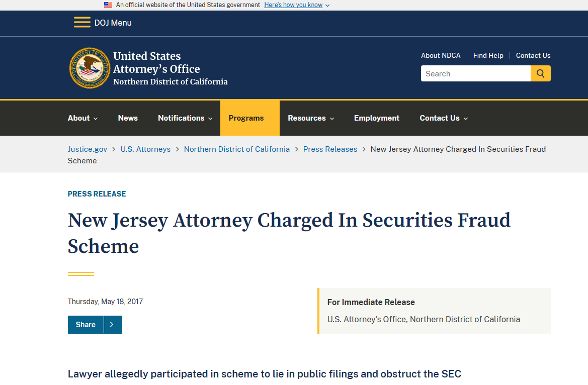
Task: Open the Find Help link
Action: (x=488, y=55)
